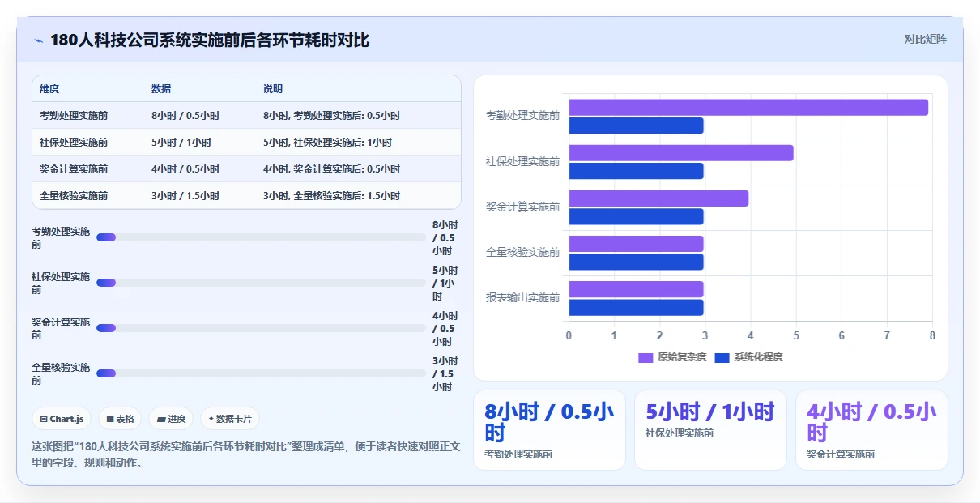980x503 pixels.
Task: Click chart axis label 社保处理实施前
Action: (x=522, y=162)
